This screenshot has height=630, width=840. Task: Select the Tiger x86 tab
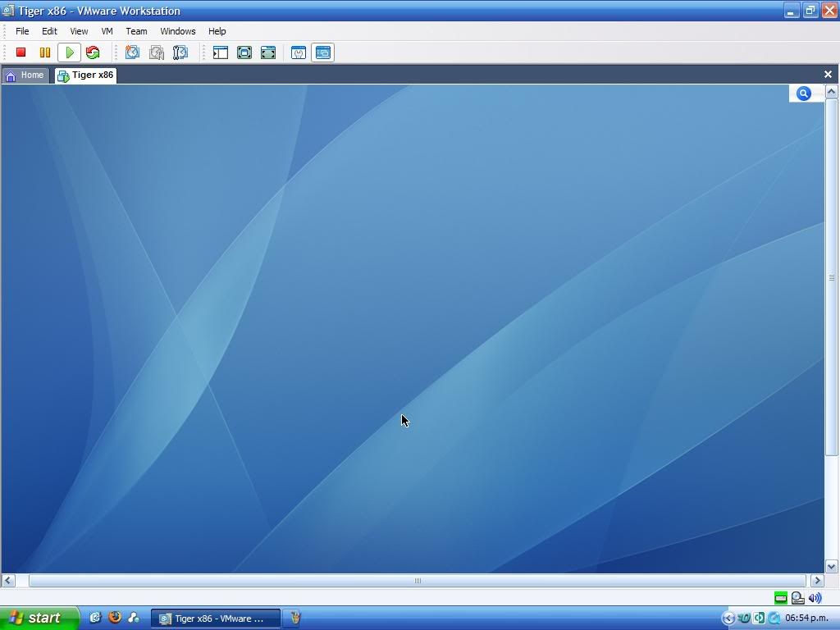point(85,75)
